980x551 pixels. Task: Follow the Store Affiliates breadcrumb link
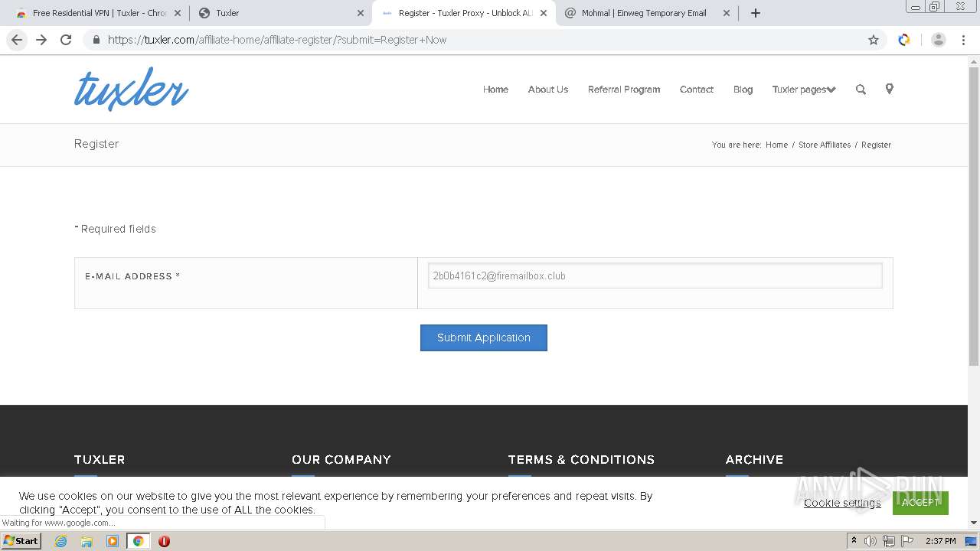click(x=825, y=145)
